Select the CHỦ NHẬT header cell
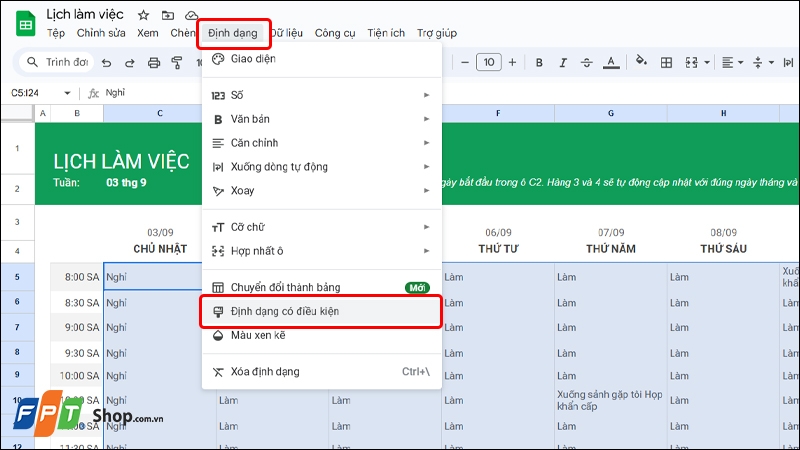This screenshot has width=800, height=450. [160, 249]
